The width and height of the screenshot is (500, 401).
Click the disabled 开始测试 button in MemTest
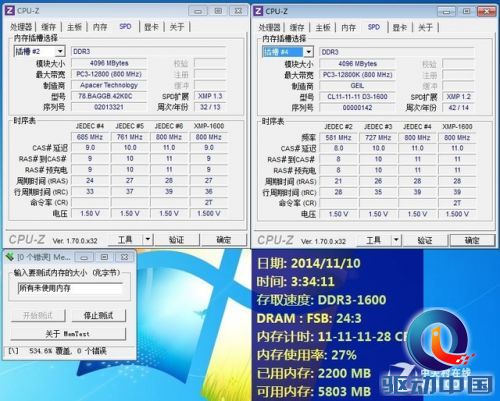[x=38, y=315]
